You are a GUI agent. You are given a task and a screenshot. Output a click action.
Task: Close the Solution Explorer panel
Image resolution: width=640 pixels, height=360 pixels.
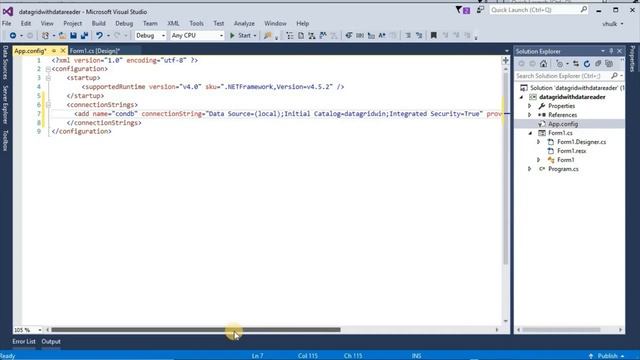[620, 51]
